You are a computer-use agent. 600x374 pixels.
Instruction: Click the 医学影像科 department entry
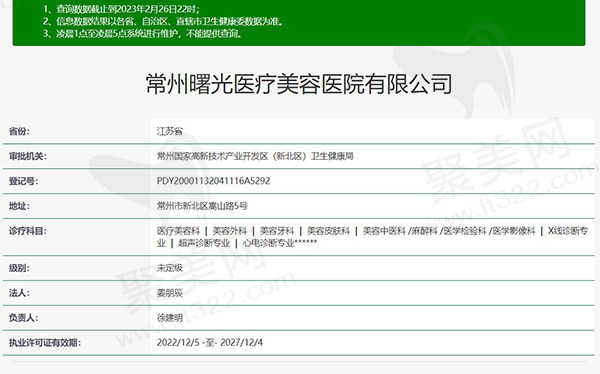coord(514,231)
